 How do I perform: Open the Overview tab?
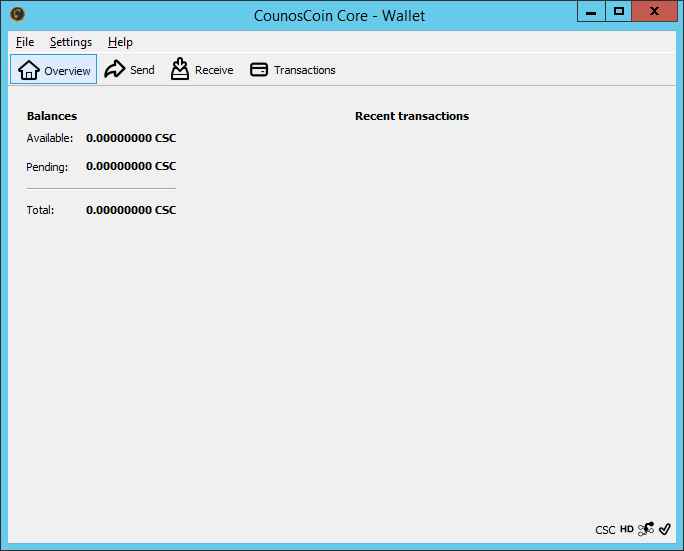pos(54,69)
